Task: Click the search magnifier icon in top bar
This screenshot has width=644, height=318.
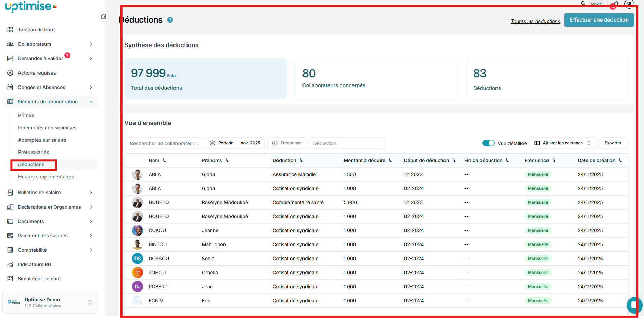Action: point(583,3)
